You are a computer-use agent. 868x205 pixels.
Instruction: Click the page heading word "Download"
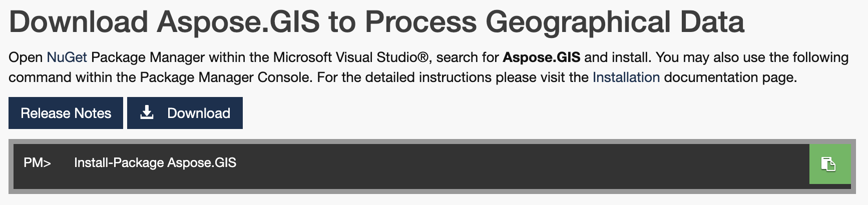pos(79,22)
